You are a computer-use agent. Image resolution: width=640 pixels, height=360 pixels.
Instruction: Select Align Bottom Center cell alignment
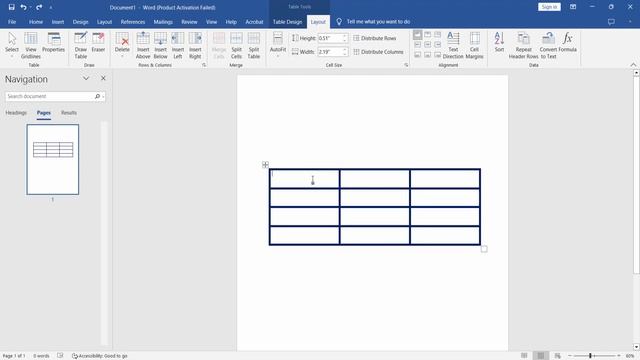pyautogui.click(x=427, y=54)
